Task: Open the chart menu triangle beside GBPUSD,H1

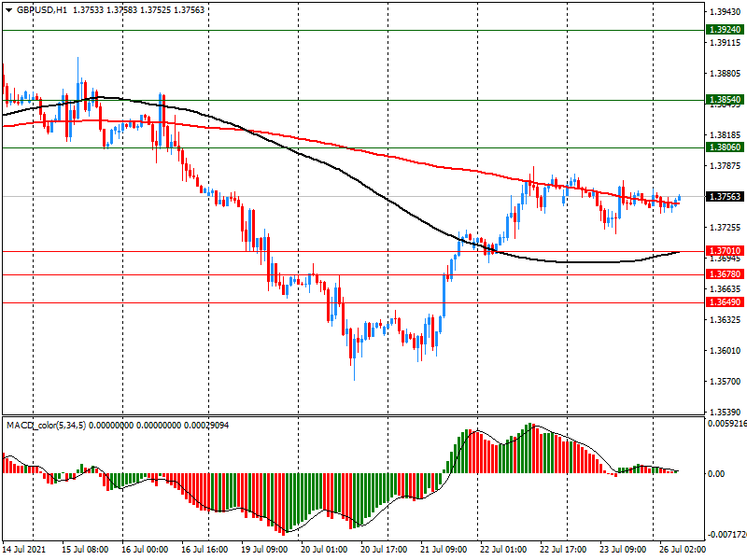Action: pyautogui.click(x=9, y=10)
